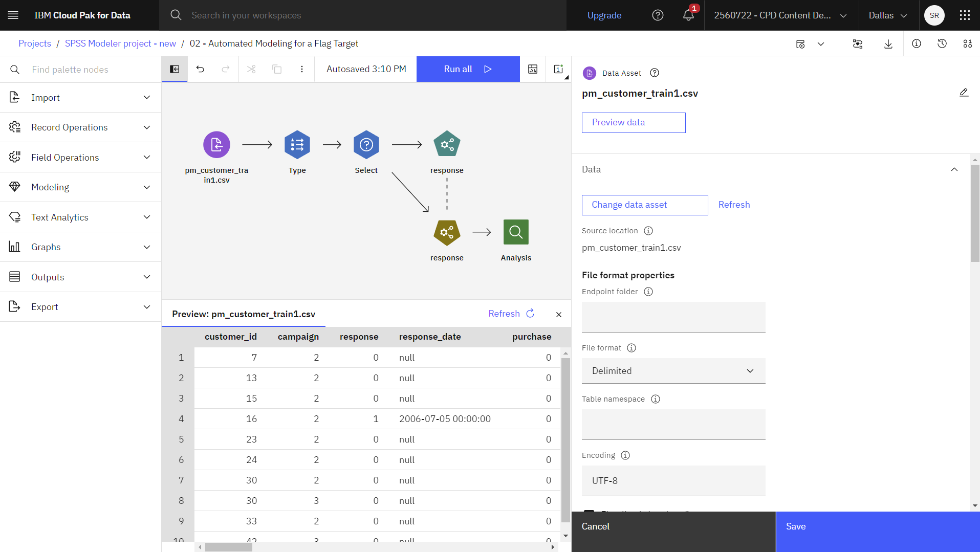This screenshot has height=552, width=980.
Task: Open the toolbar overflow menu
Action: [x=302, y=69]
